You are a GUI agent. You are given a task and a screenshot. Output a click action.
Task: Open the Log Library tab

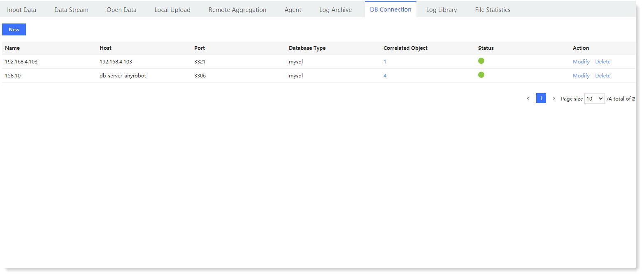coord(442,10)
